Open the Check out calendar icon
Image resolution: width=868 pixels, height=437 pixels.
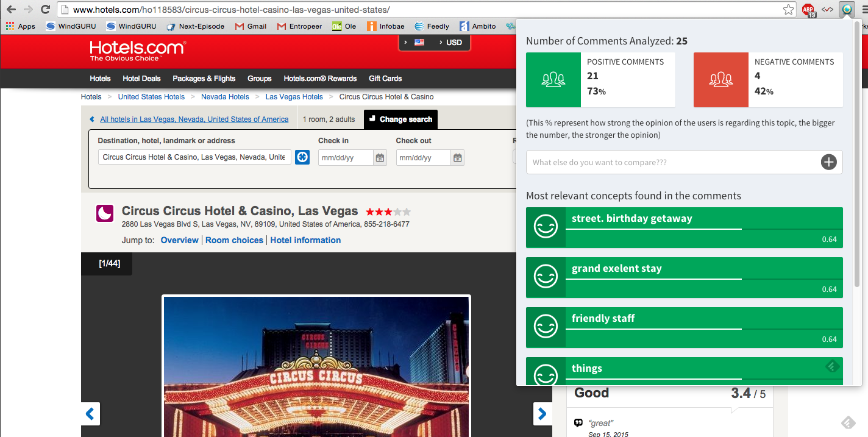click(x=458, y=158)
